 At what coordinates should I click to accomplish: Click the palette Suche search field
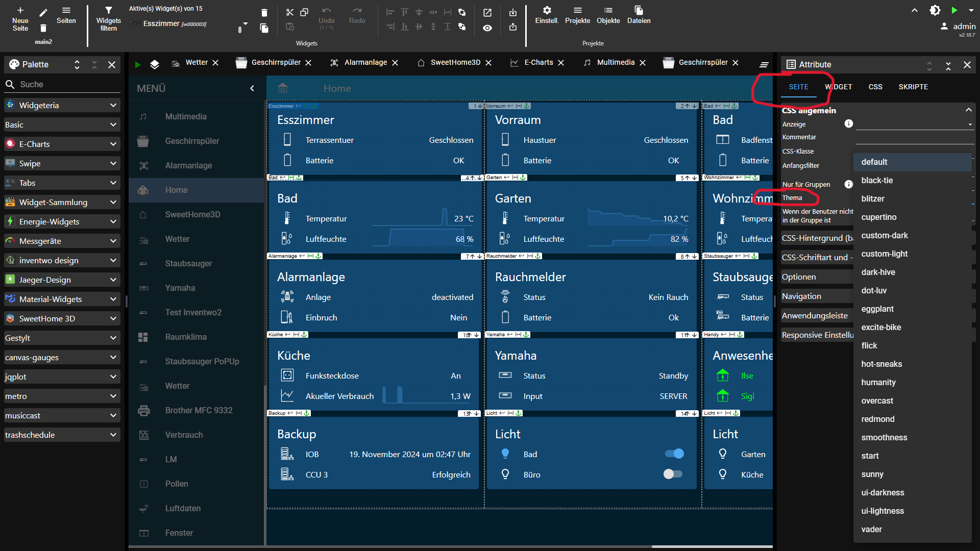pos(66,84)
